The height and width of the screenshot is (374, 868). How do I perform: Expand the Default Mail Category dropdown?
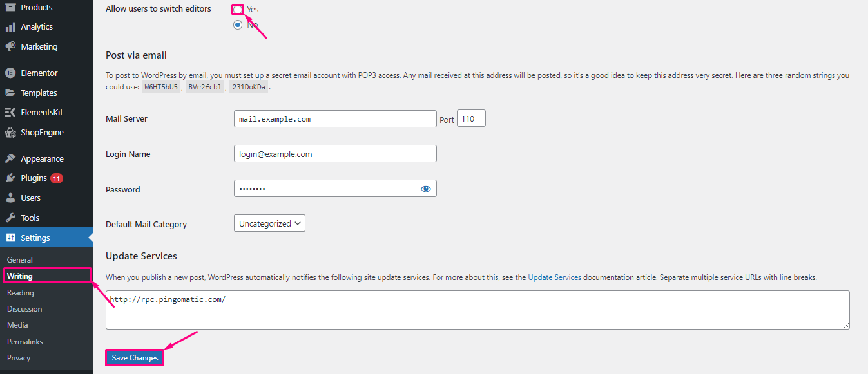pyautogui.click(x=269, y=223)
